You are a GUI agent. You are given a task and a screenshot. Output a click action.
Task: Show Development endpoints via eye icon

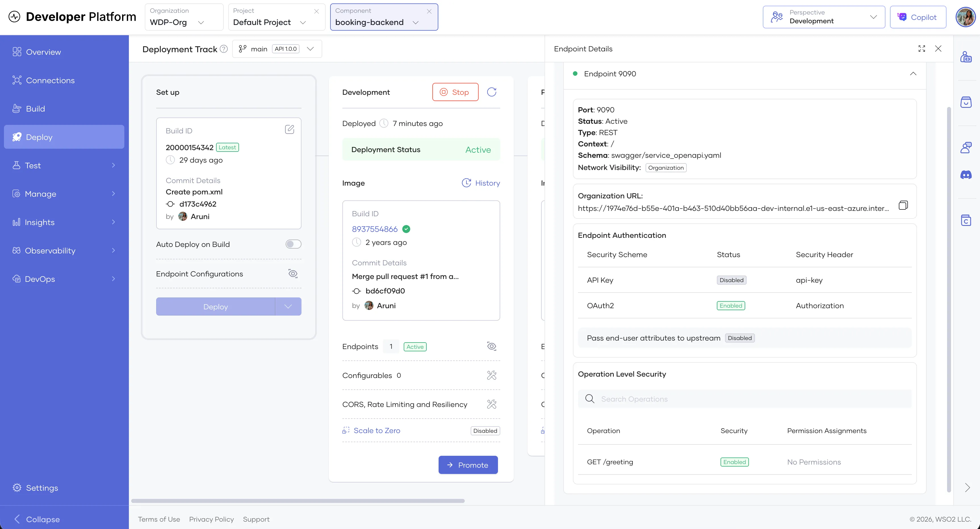pyautogui.click(x=491, y=347)
